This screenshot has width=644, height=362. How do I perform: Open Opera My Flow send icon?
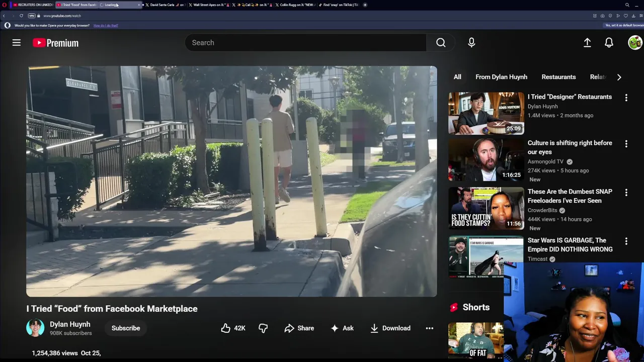(618, 16)
